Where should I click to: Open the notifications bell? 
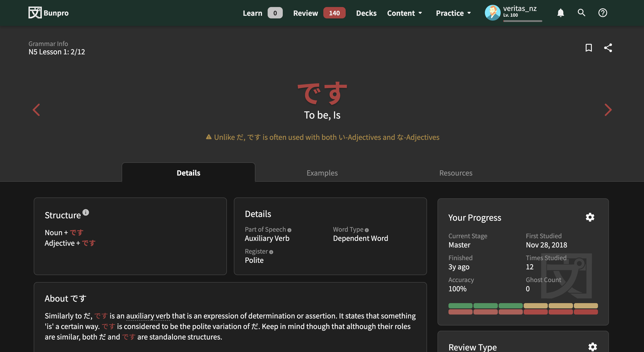click(560, 12)
